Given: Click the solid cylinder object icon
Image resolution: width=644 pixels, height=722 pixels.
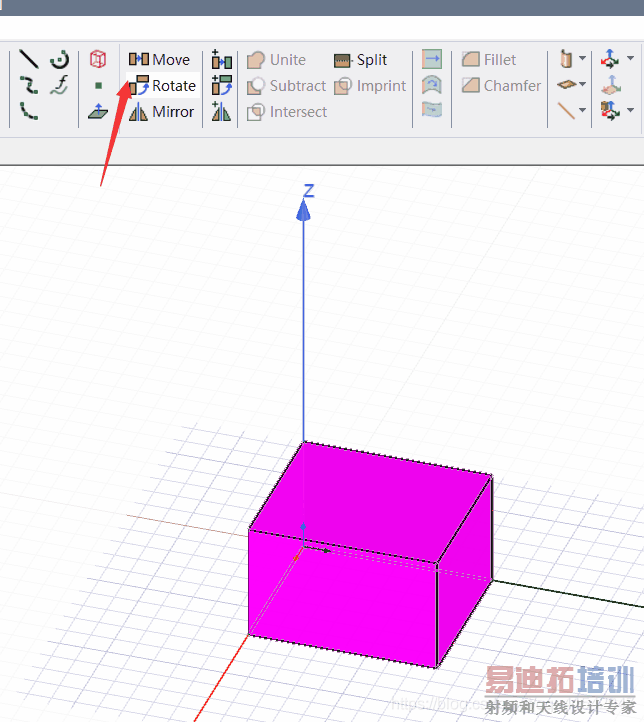Looking at the screenshot, I should tap(566, 59).
